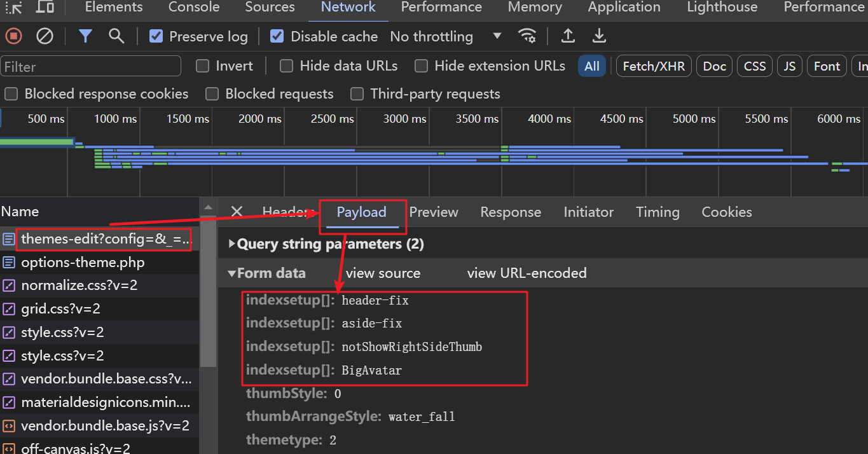Image resolution: width=868 pixels, height=454 pixels.
Task: Click the inspect element selector icon
Action: 14,7
